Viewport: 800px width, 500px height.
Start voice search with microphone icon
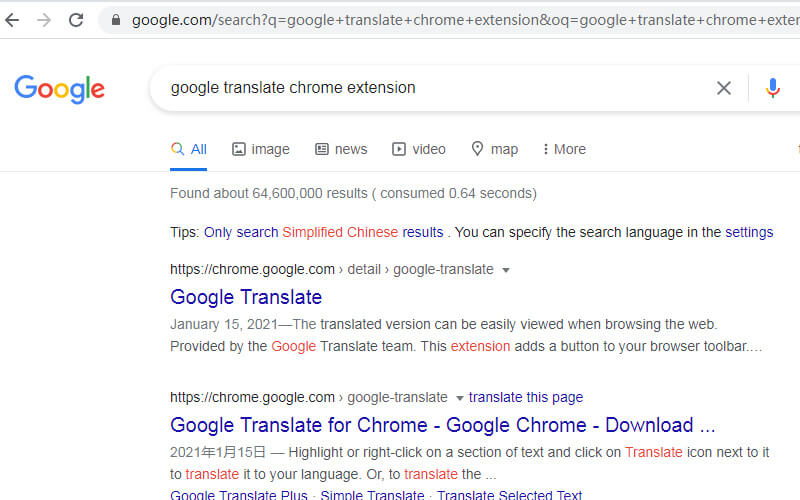tap(772, 88)
